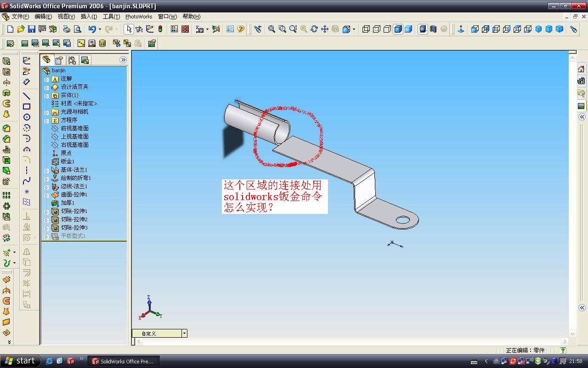Viewport: 588px width, 368px height.
Task: Open the 自定义 view dropdown
Action: click(x=184, y=333)
